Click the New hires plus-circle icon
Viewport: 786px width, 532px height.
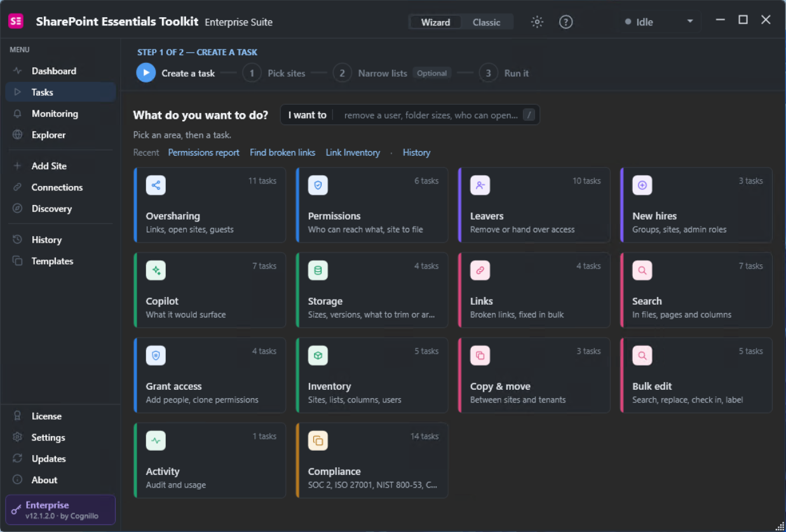[x=642, y=185]
